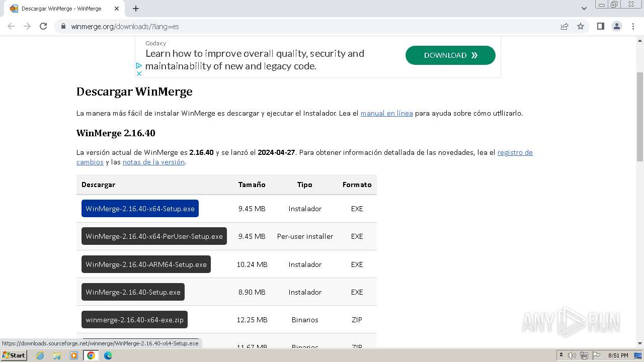Viewport: 644px width, 362px height.
Task: Select the 8.90 MB size cell
Action: click(x=252, y=292)
